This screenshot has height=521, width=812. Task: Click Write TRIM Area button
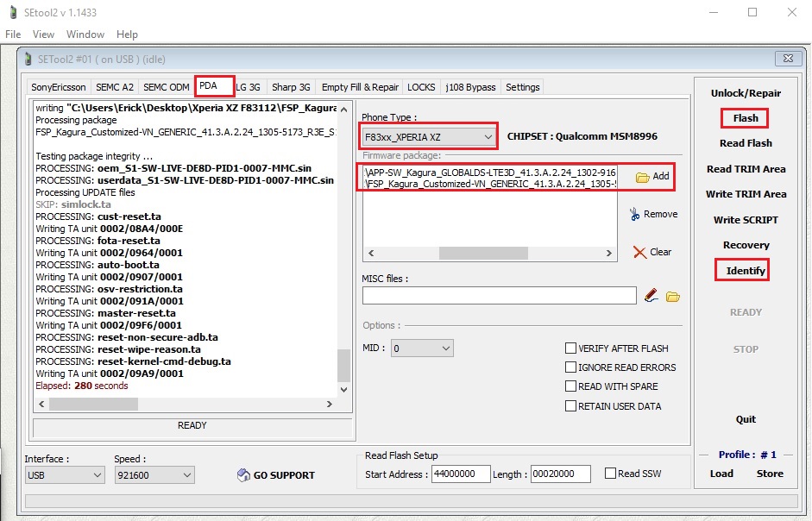(x=746, y=194)
